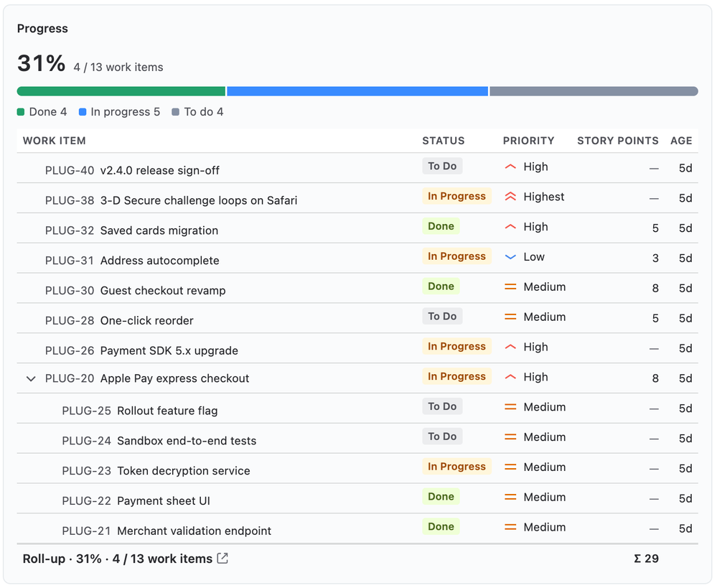Screen dimensions: 717x588
Task: Sort by the WORK ITEM column header
Action: click(55, 141)
